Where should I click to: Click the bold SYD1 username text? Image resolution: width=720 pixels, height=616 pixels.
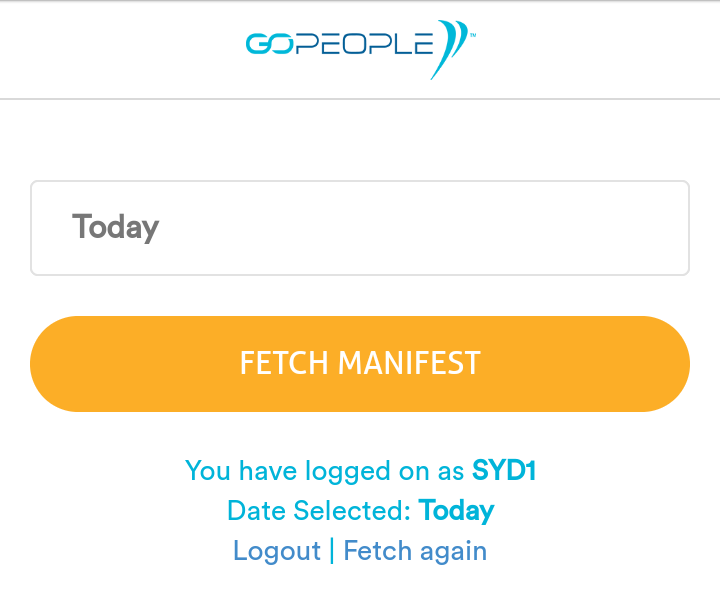pyautogui.click(x=504, y=470)
